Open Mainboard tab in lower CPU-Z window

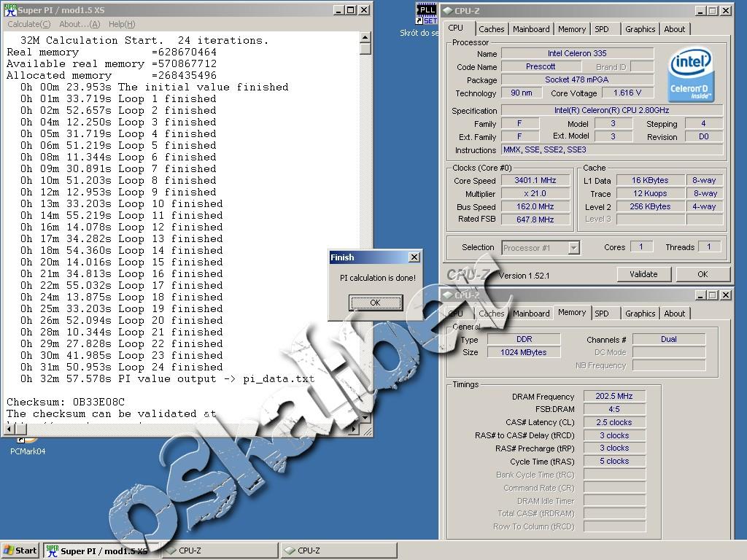coord(531,314)
